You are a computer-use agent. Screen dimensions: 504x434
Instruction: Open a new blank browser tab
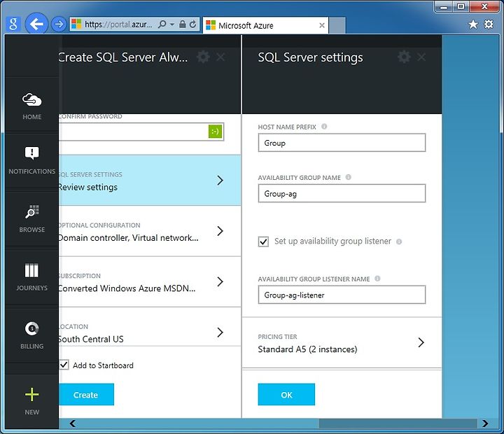pos(337,25)
